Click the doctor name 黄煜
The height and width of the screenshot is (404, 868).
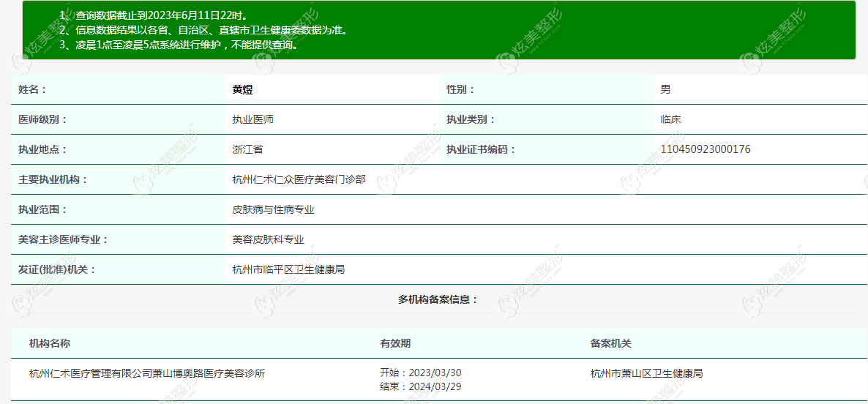243,89
